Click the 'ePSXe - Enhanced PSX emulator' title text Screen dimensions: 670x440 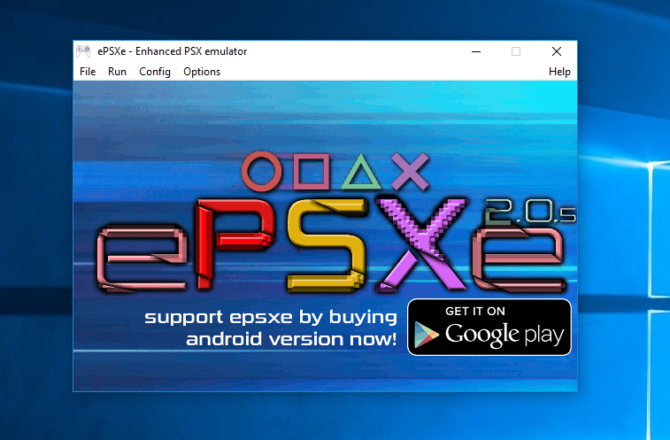pyautogui.click(x=172, y=51)
